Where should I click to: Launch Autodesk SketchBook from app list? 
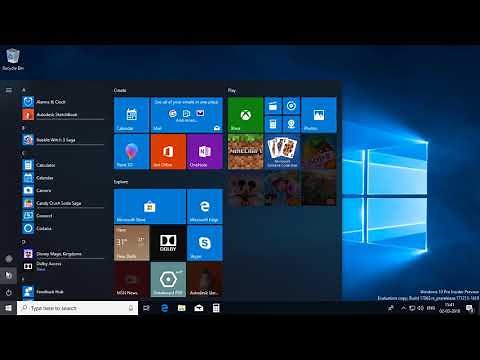pos(63,114)
